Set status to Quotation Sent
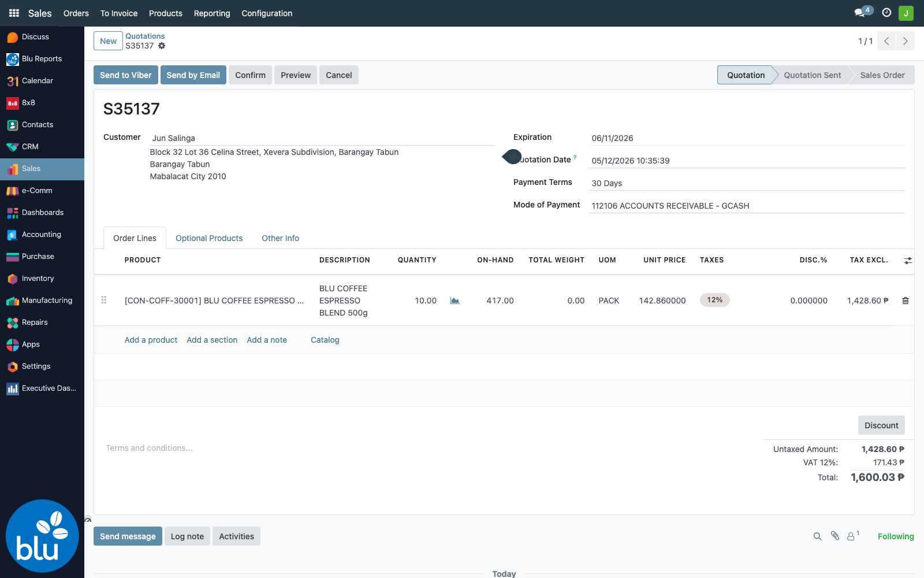Image resolution: width=924 pixels, height=578 pixels. [812, 75]
